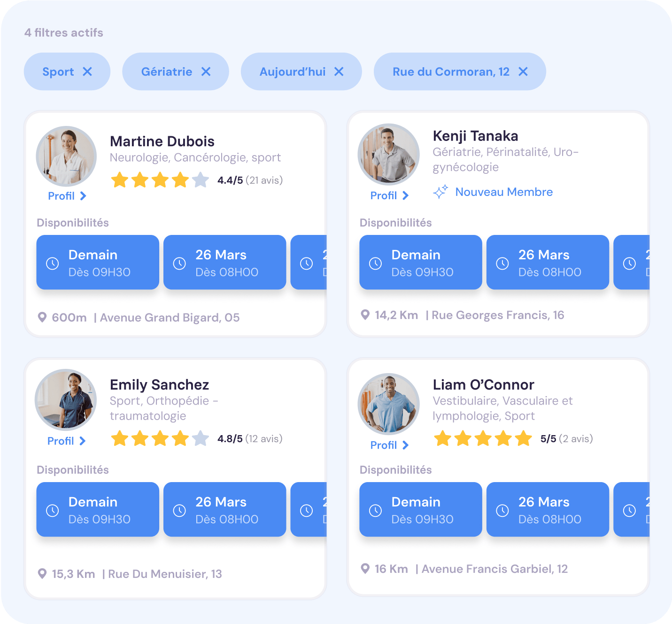Click location pin icon next to 16 Km
The image size is (672, 624).
coord(365,569)
